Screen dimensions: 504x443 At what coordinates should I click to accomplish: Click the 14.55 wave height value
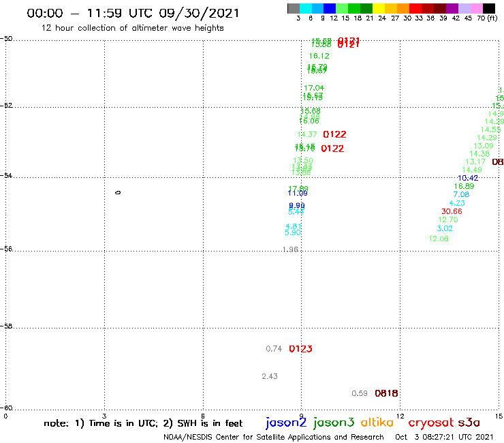tap(491, 129)
